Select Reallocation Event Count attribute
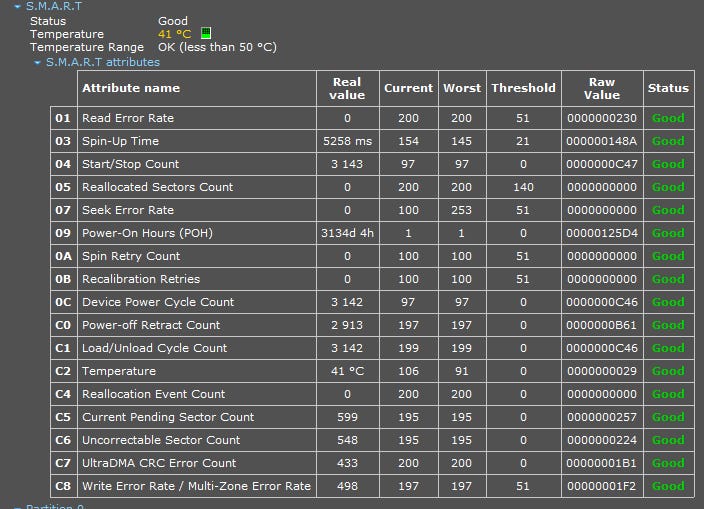Image resolution: width=704 pixels, height=509 pixels. (153, 394)
